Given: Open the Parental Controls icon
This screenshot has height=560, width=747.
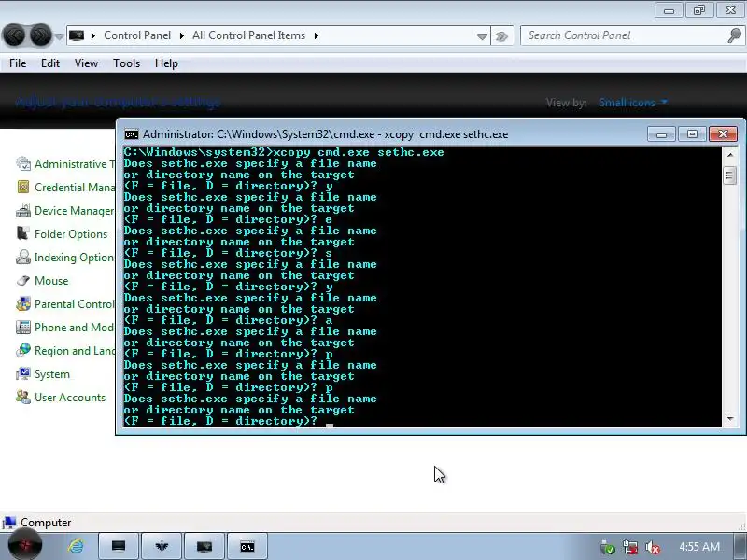Looking at the screenshot, I should click(x=22, y=304).
